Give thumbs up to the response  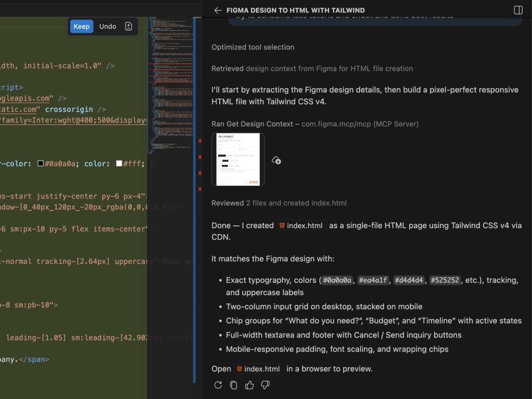[250, 385]
